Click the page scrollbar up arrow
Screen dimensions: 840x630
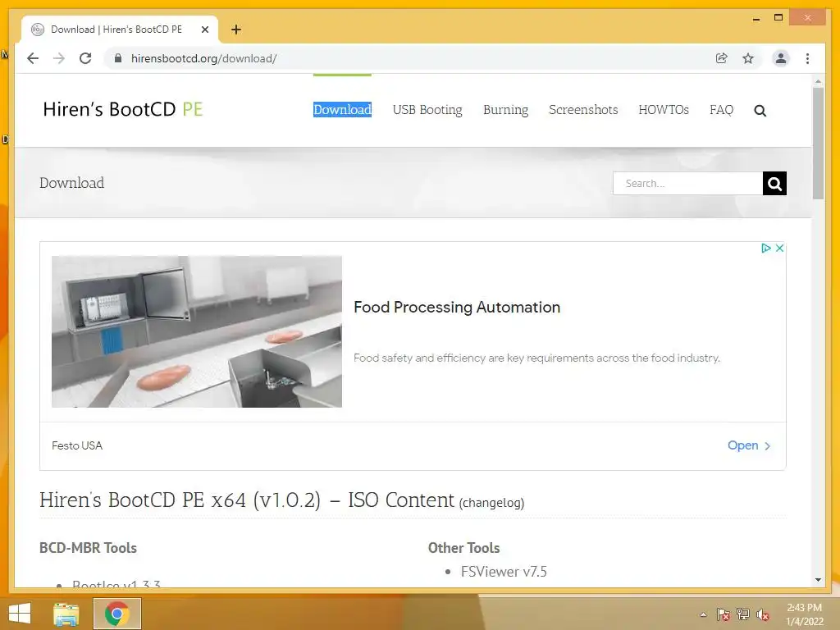point(818,81)
